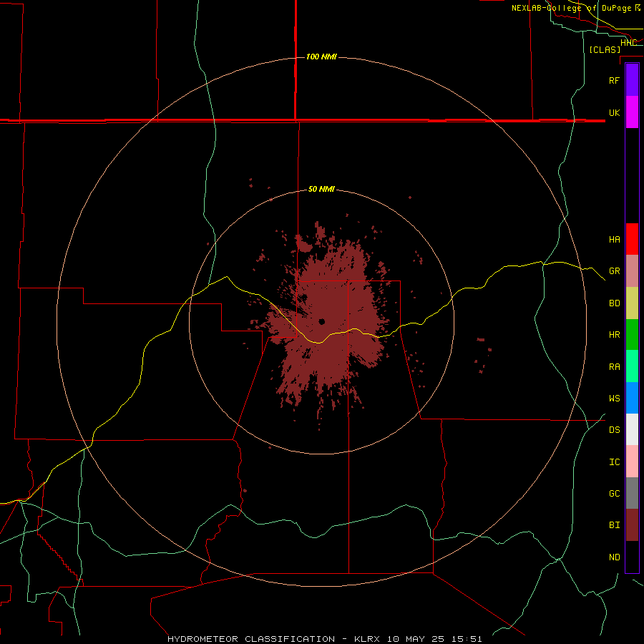Click the BD legend label

pos(614,303)
